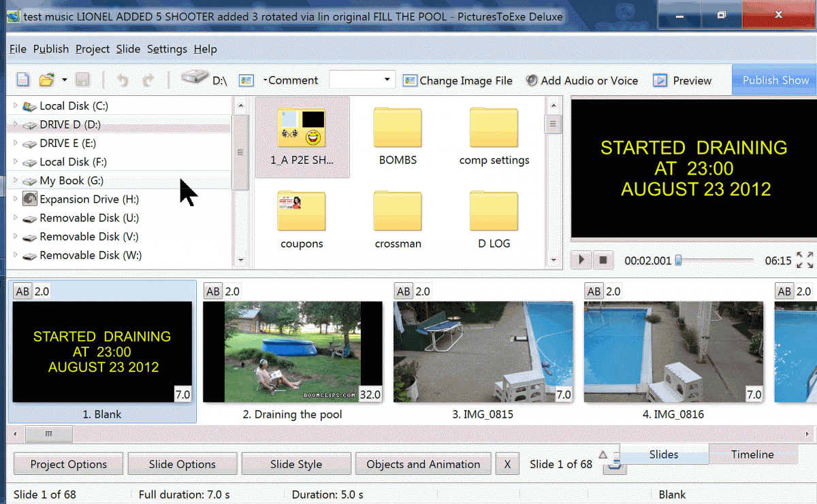Open the Settings menu
Screen dimensions: 817x504
[167, 49]
